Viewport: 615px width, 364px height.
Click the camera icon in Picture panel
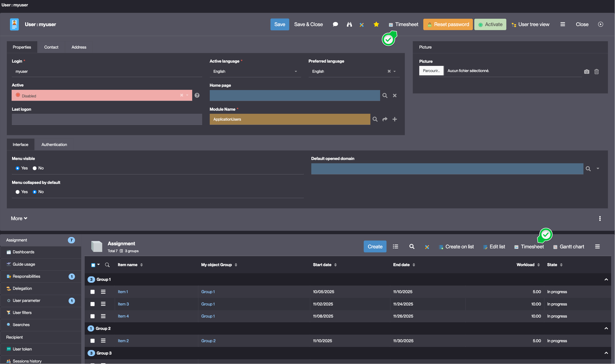click(x=587, y=72)
